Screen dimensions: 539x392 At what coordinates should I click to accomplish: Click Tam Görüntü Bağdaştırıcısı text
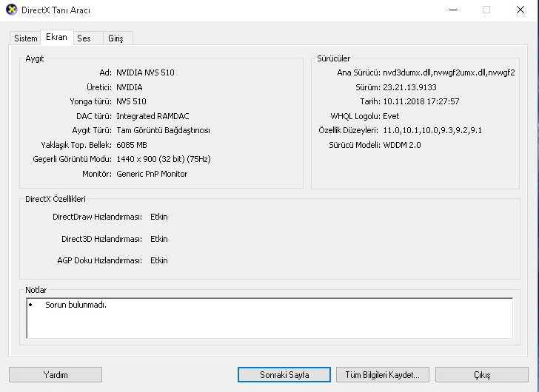[164, 130]
